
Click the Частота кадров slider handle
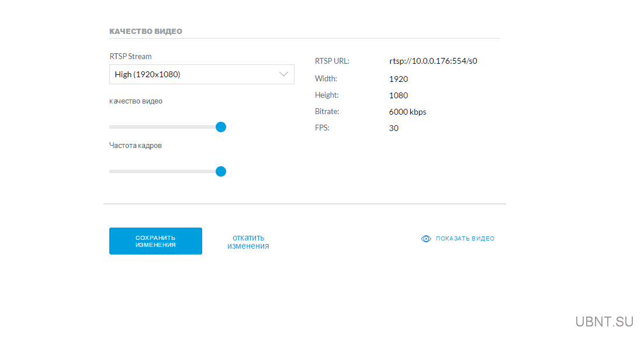(221, 171)
